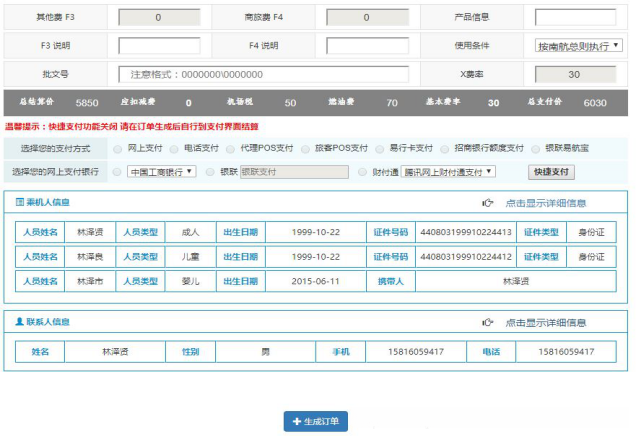Open the 腾讯网上财付通支付 dropdown
This screenshot has width=636, height=438.
(x=448, y=172)
